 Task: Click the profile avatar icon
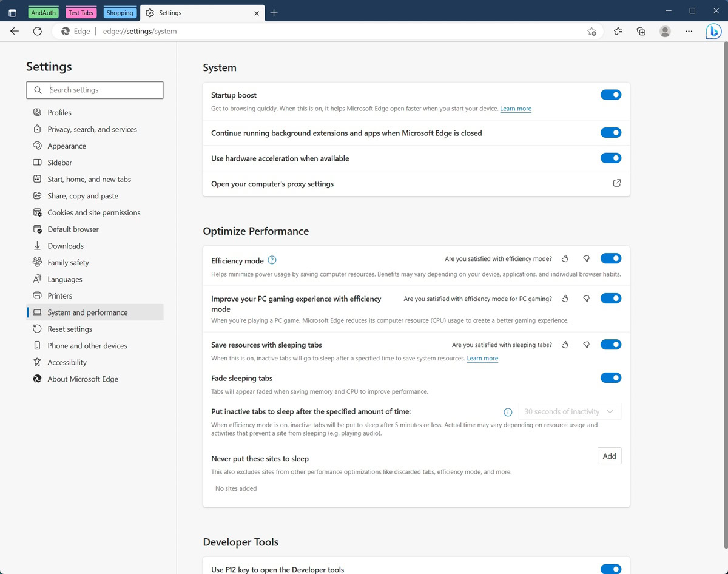665,31
